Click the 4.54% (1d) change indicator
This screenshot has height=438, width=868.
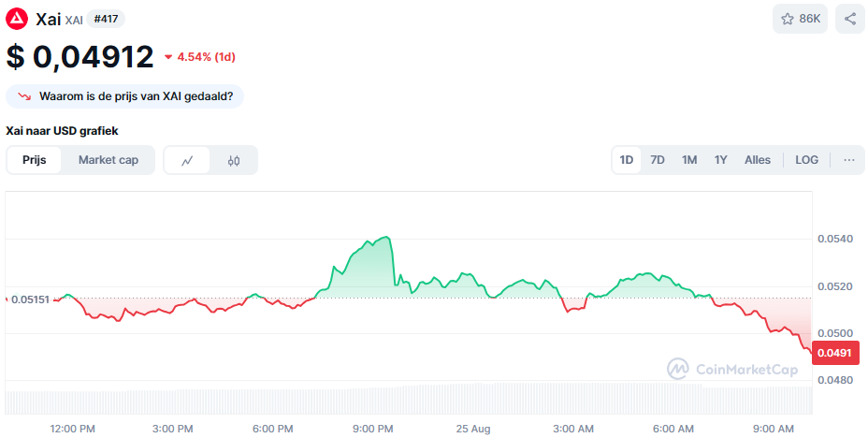pos(200,56)
